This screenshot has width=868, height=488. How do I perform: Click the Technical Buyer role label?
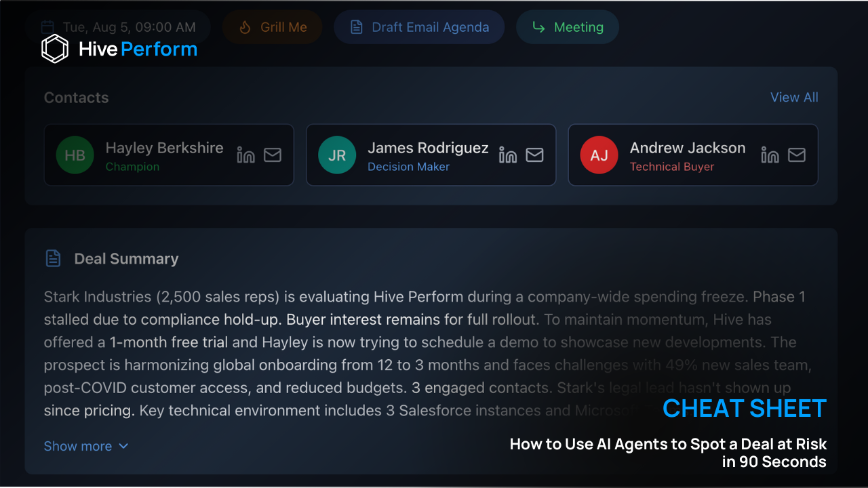pos(672,167)
